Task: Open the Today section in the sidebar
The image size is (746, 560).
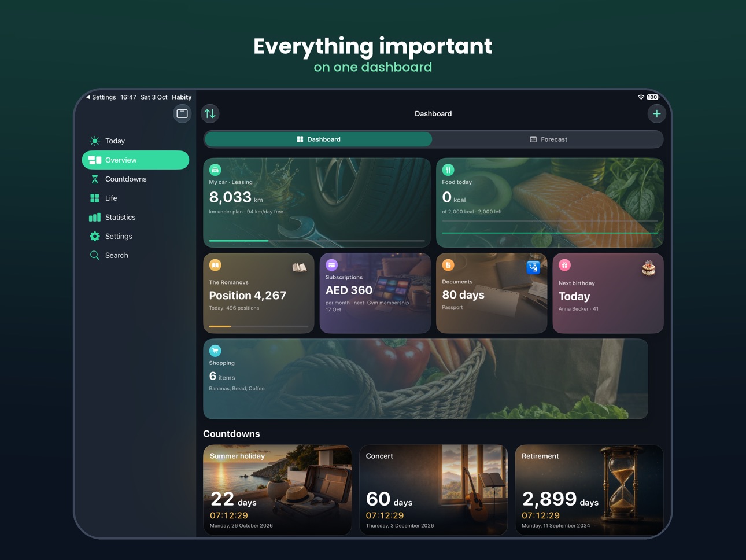Action: pyautogui.click(x=135, y=141)
